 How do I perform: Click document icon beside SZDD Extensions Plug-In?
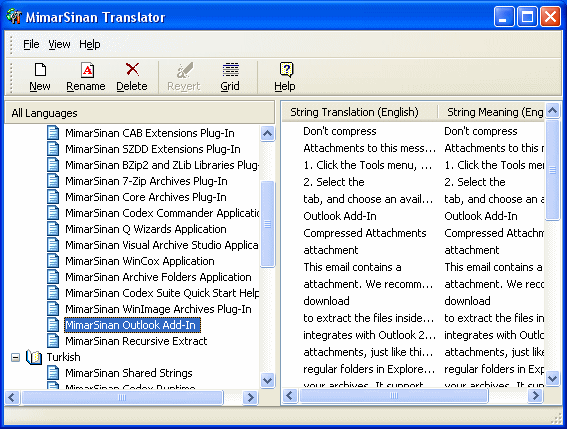coord(53,149)
